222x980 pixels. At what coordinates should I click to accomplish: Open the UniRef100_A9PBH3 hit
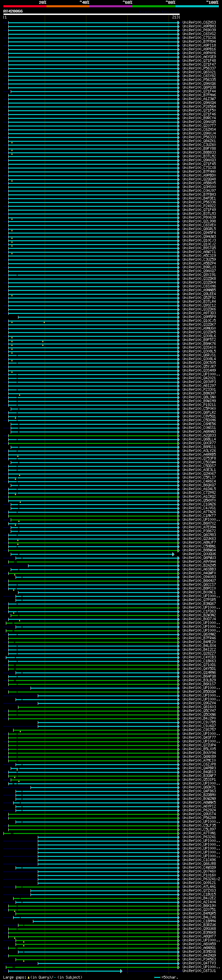[x=199, y=26]
